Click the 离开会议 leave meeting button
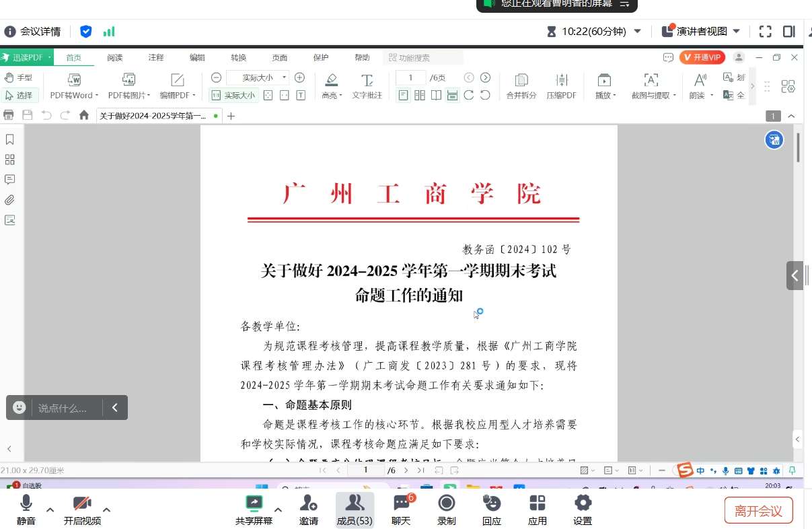The height and width of the screenshot is (529, 812). pyautogui.click(x=758, y=511)
